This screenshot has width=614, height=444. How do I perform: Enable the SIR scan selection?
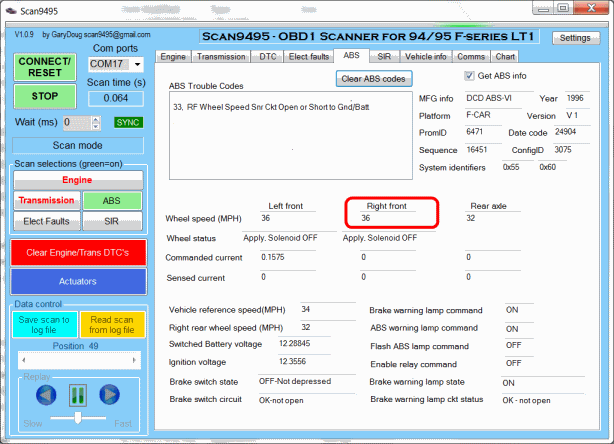point(113,220)
